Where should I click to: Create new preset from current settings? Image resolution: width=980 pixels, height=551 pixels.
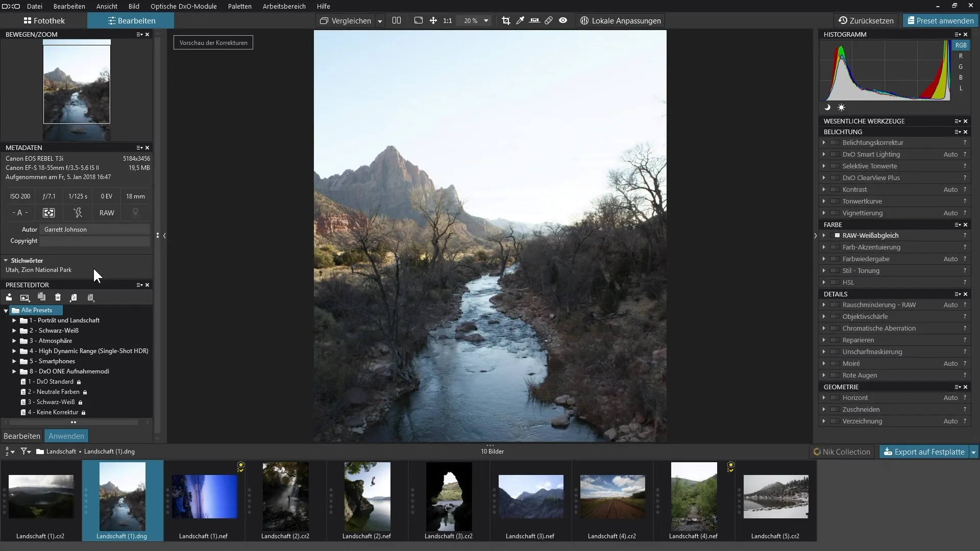25,297
